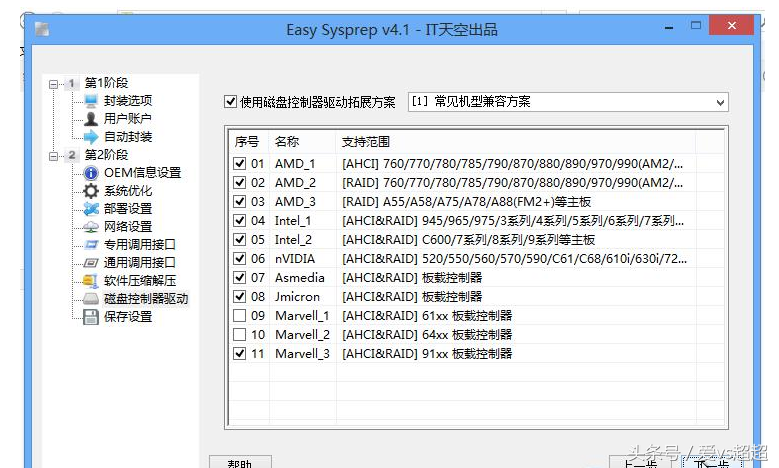Uncheck the 11 Marvell_3 driver checkbox
779x468 pixels.
239,353
